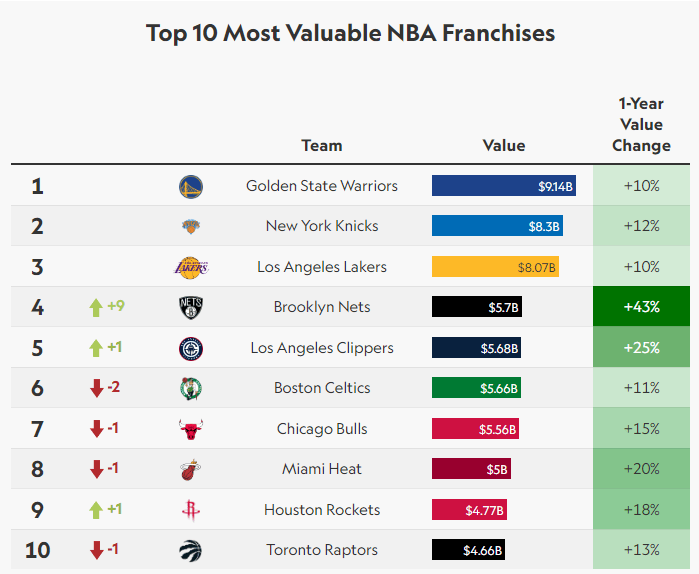
Task: Sort by the Team column header
Action: (x=321, y=145)
